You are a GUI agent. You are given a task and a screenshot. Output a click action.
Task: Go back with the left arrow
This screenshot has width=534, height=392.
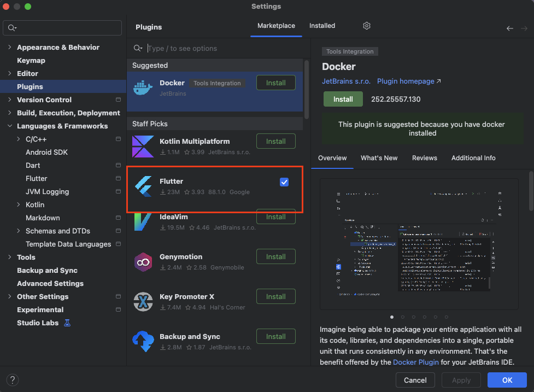[x=510, y=28]
